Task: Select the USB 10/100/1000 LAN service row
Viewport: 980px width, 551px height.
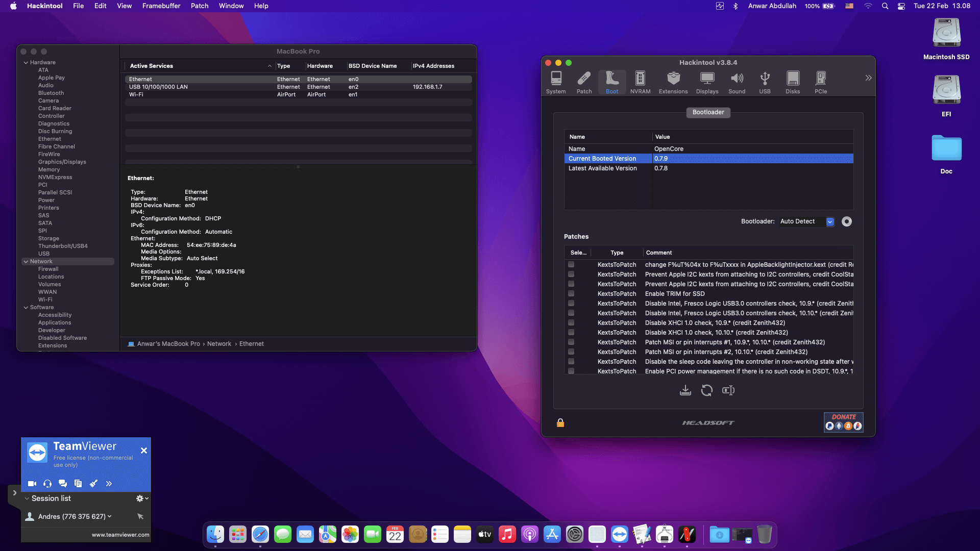Action: (x=299, y=87)
